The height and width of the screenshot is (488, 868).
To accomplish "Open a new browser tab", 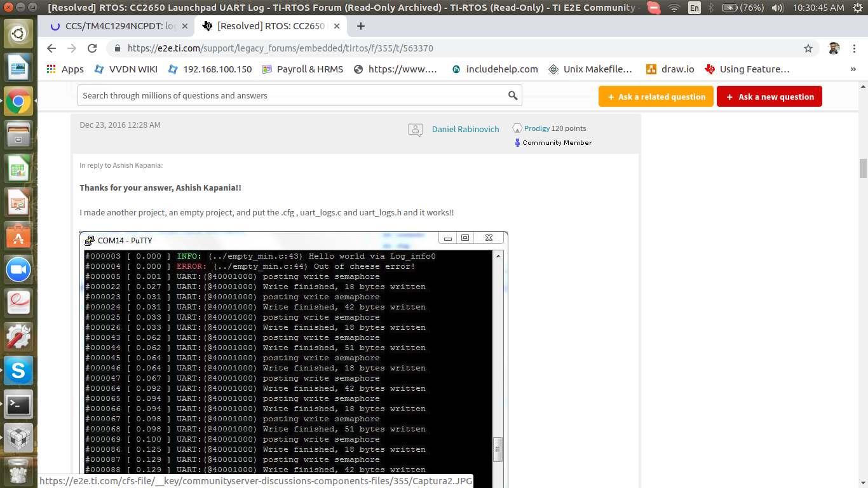I will (361, 26).
